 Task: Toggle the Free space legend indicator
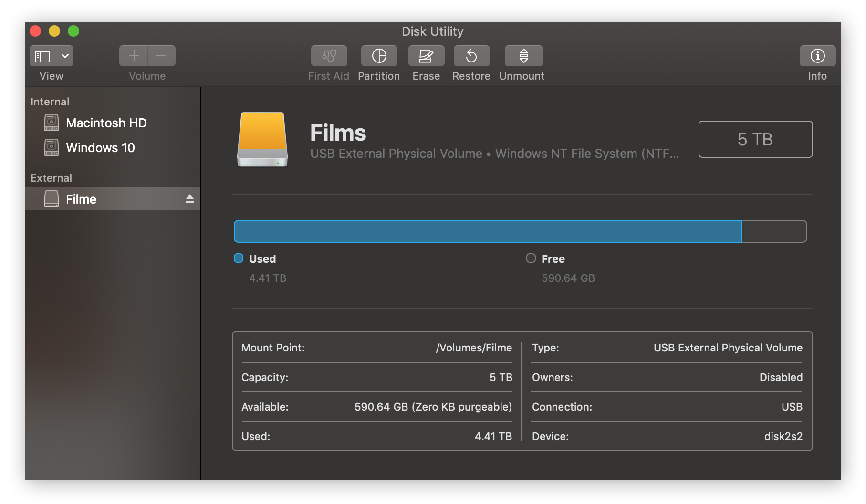530,258
